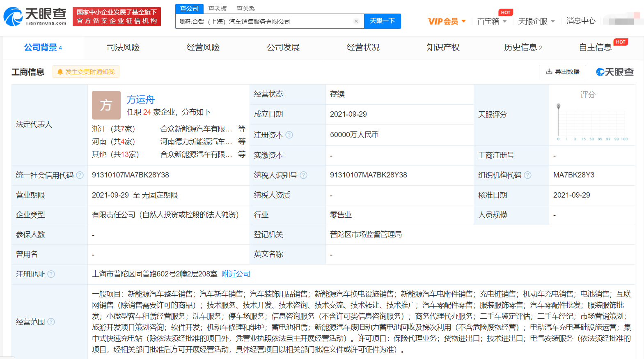The height and width of the screenshot is (359, 644).
Task: Expand the VIP会员 dropdown
Action: click(x=447, y=21)
